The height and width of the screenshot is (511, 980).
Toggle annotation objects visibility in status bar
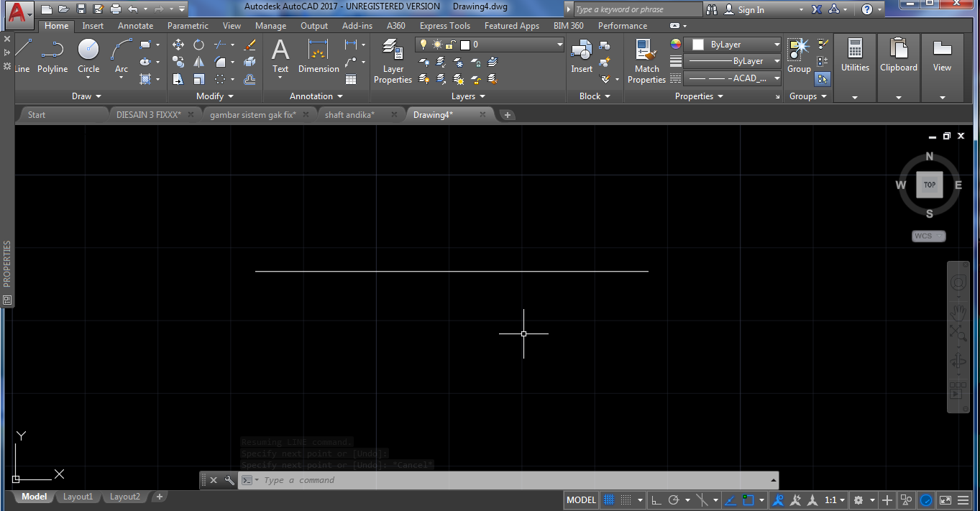click(777, 500)
